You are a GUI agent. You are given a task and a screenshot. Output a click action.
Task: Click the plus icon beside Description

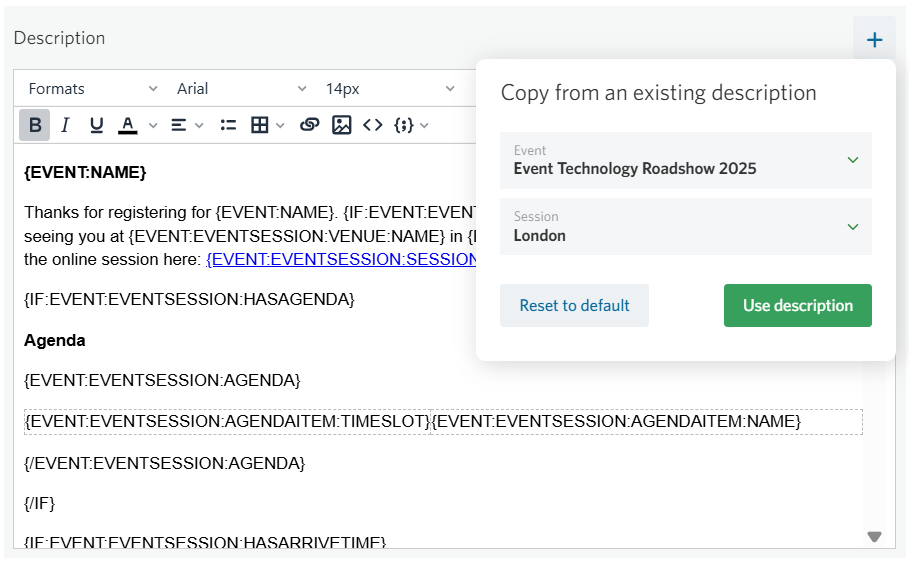(874, 40)
